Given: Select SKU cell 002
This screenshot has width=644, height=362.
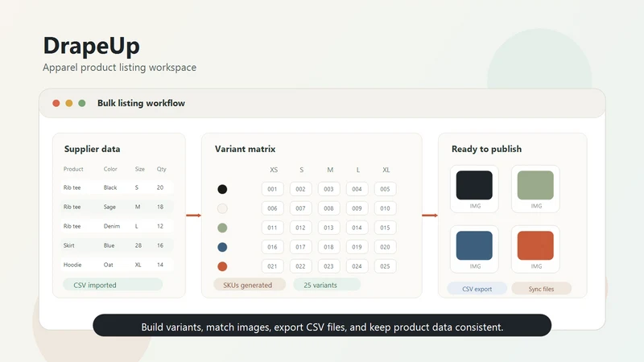Looking at the screenshot, I should 300,189.
